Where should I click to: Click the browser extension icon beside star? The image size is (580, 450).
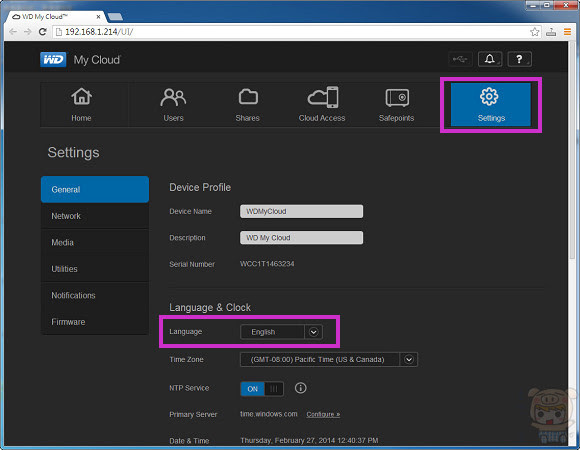coord(551,32)
